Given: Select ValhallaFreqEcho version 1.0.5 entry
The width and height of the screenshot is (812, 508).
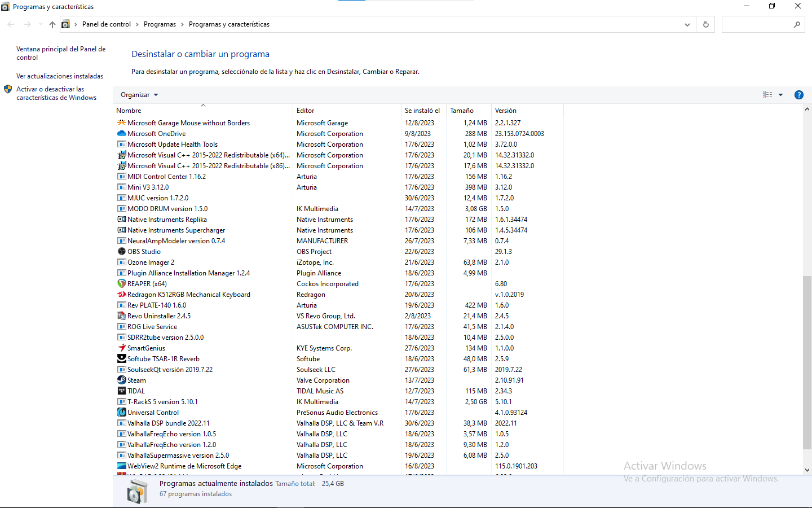Looking at the screenshot, I should [339, 434].
